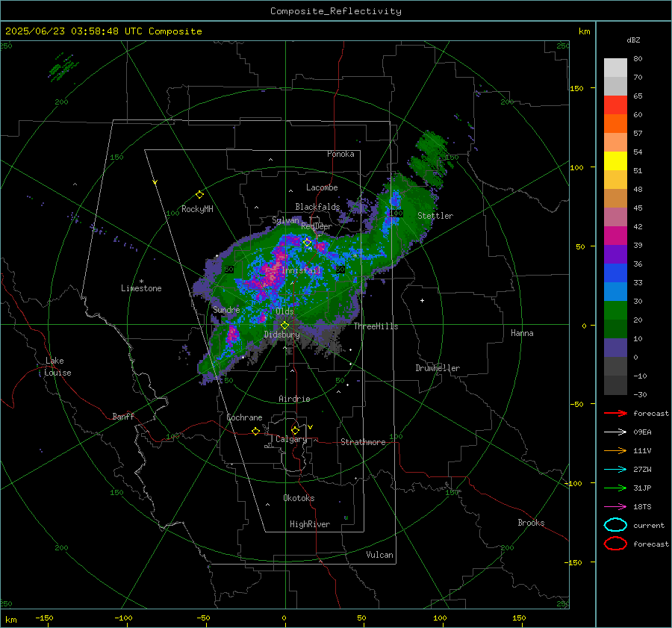
Task: Click the Stettler city label
Action: [x=435, y=216]
